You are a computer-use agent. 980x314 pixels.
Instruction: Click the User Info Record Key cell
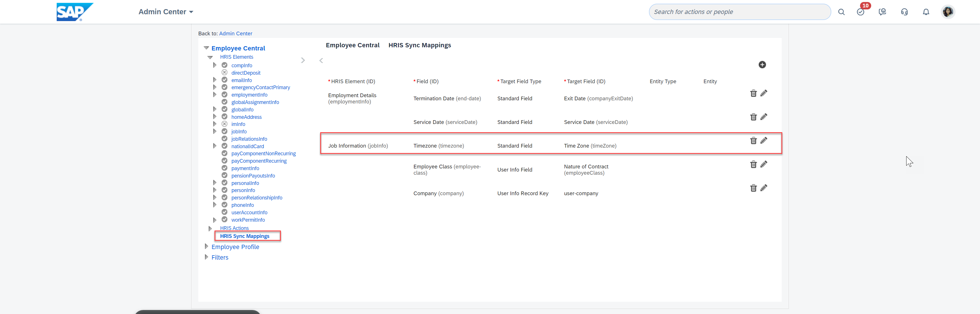click(523, 193)
